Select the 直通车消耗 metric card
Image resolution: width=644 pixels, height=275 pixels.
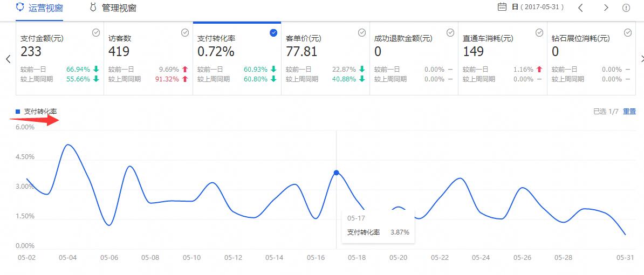(x=502, y=58)
